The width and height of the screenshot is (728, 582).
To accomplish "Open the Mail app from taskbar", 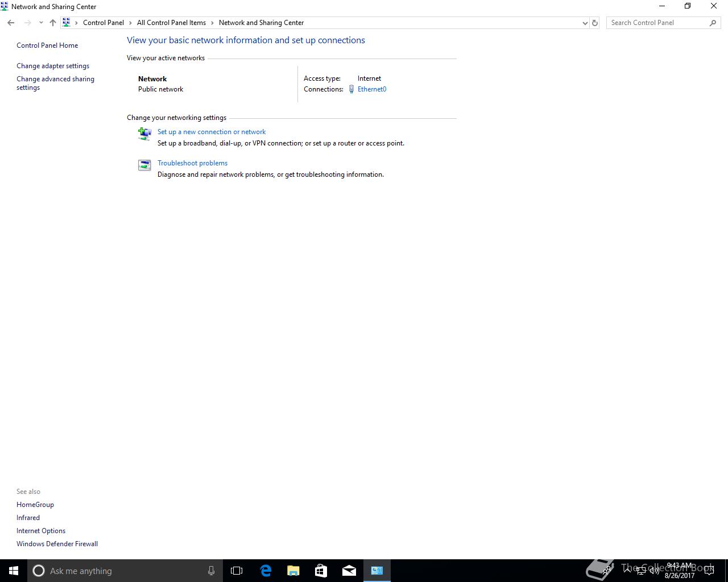I will pyautogui.click(x=349, y=571).
